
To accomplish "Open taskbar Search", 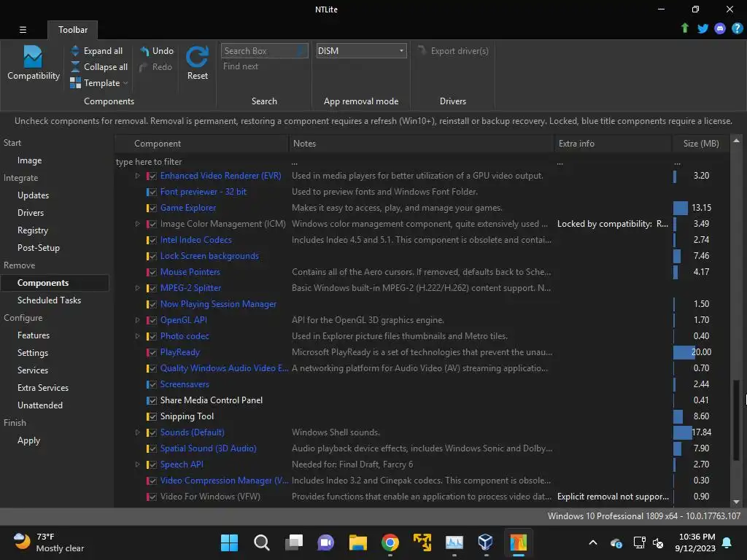I will [x=262, y=542].
